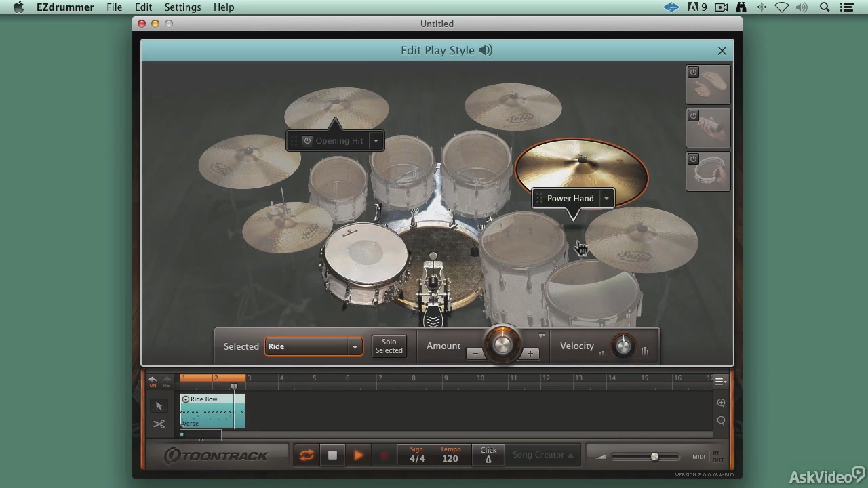This screenshot has width=868, height=488.
Task: Click the high velocity bars icon
Action: click(644, 351)
